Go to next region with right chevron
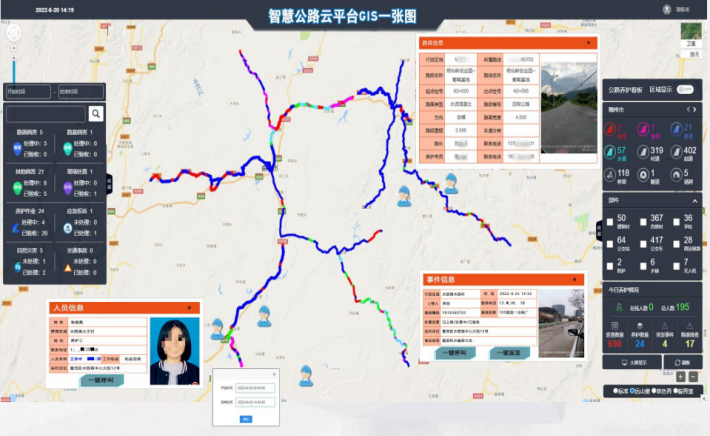Image resolution: width=710 pixels, height=436 pixels. tap(695, 110)
